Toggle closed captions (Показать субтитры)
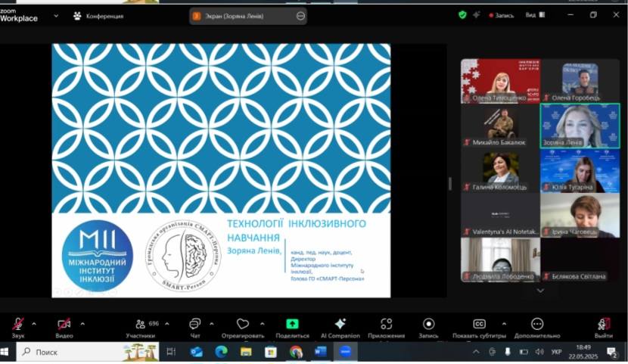Image resolution: width=628 pixels, height=364 pixels. point(479,325)
